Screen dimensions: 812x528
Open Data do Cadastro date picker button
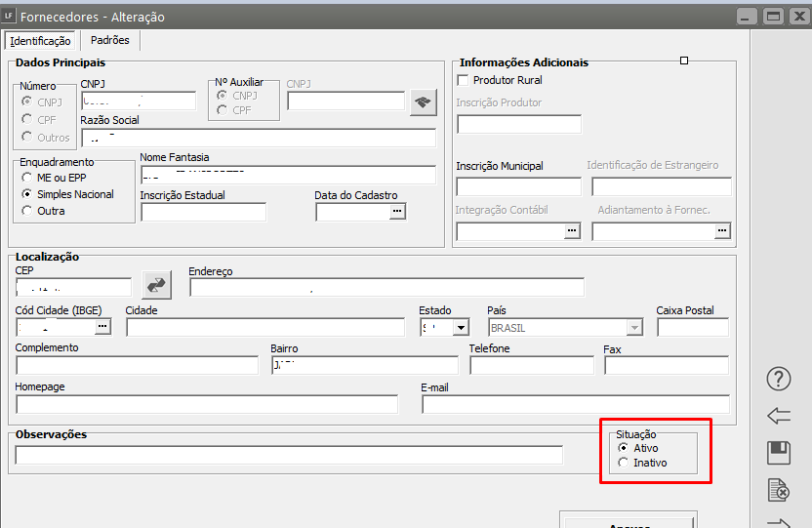tap(397, 211)
